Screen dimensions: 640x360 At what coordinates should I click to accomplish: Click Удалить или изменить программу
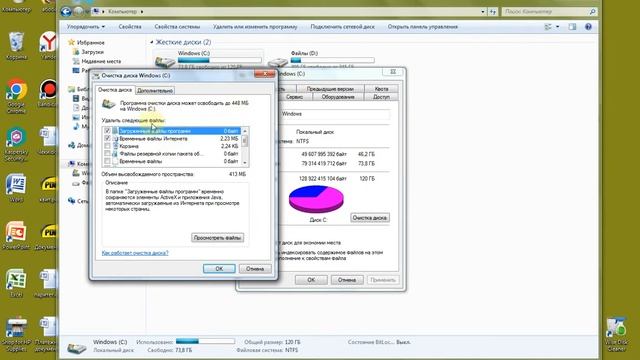tap(255, 27)
